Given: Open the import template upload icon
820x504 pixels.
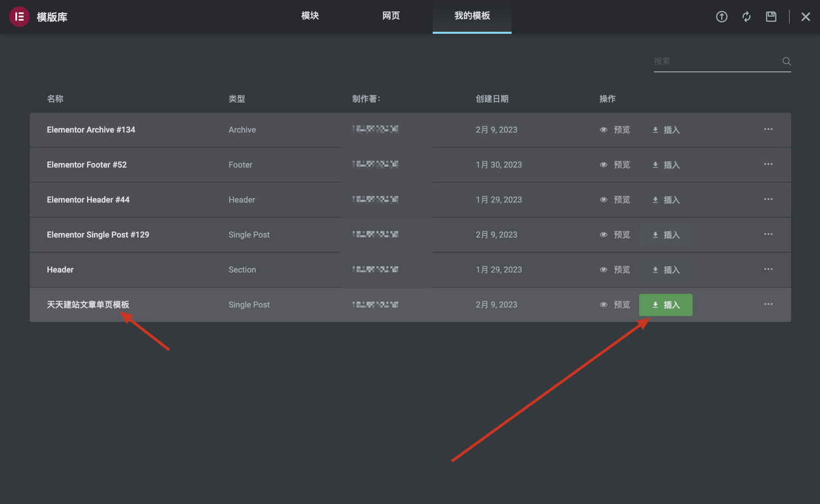Looking at the screenshot, I should click(721, 17).
